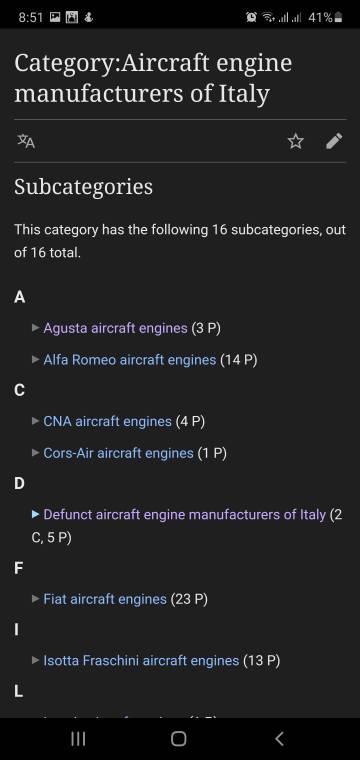Tap the alarm icon in status bar
360x760 pixels.
pyautogui.click(x=251, y=18)
